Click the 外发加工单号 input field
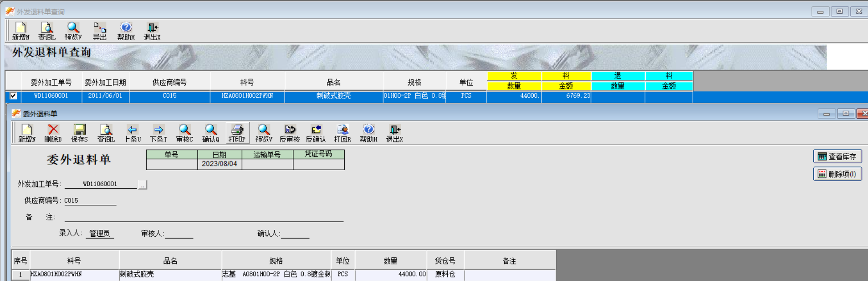Viewport: 868px width, 281px height. pyautogui.click(x=101, y=184)
